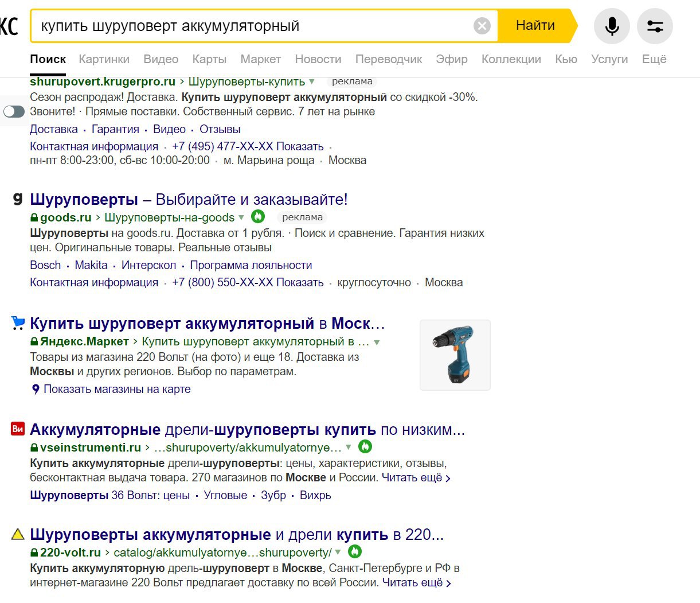Switch to the Маркет tab
The height and width of the screenshot is (603, 700).
tap(260, 59)
